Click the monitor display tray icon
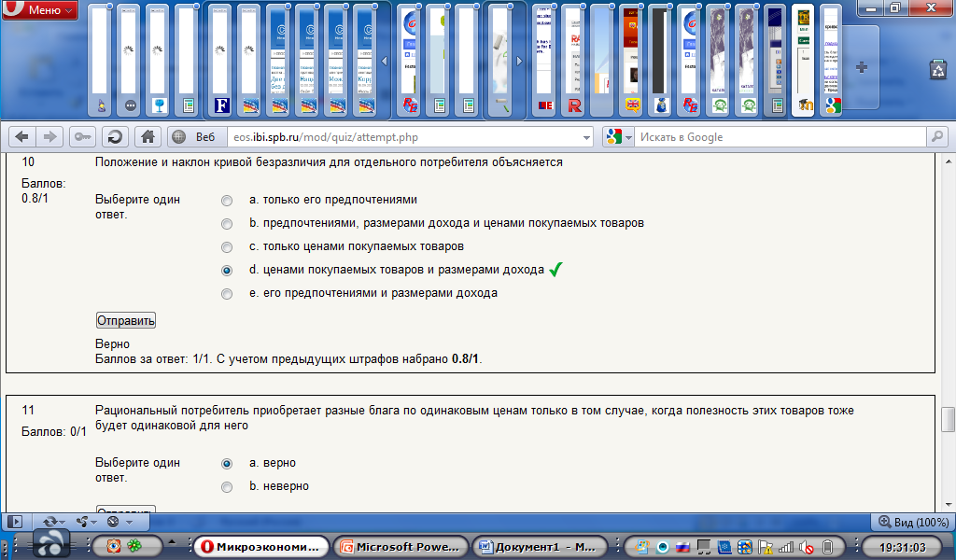Screen dimensions: 956x560 coord(704,547)
